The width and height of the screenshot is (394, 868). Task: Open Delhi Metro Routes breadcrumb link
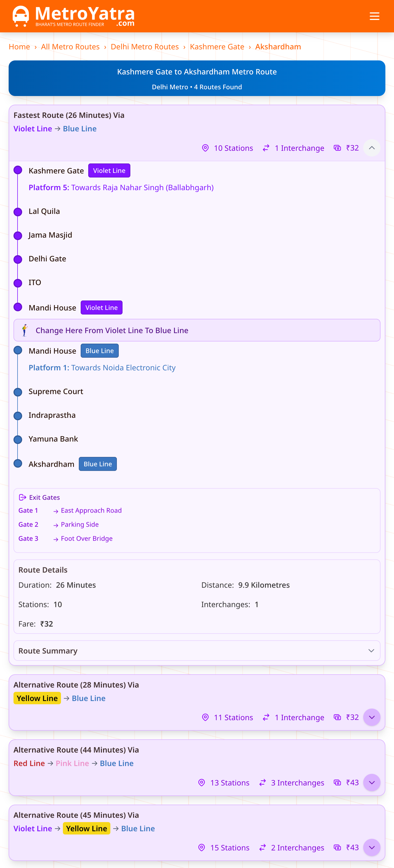tap(145, 47)
